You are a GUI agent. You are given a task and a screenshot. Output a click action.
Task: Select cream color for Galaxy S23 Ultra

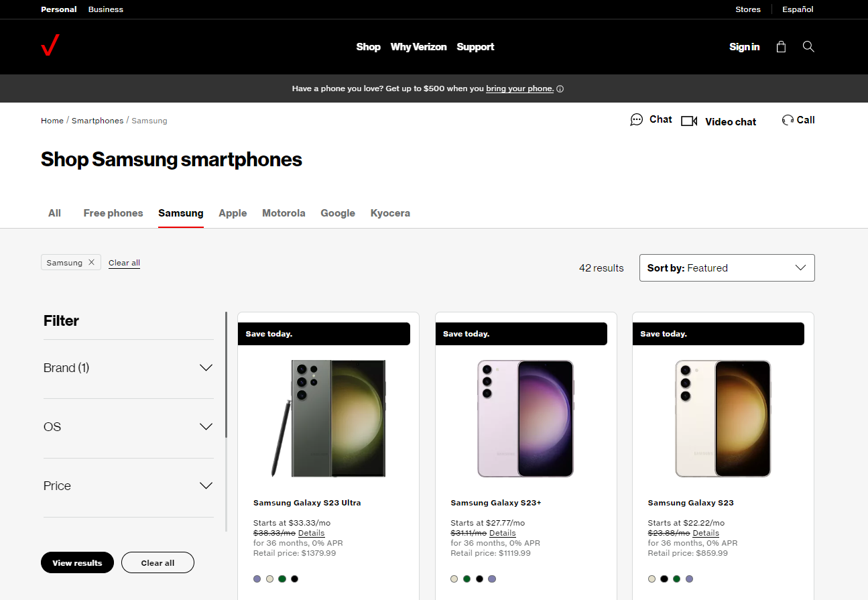click(270, 579)
